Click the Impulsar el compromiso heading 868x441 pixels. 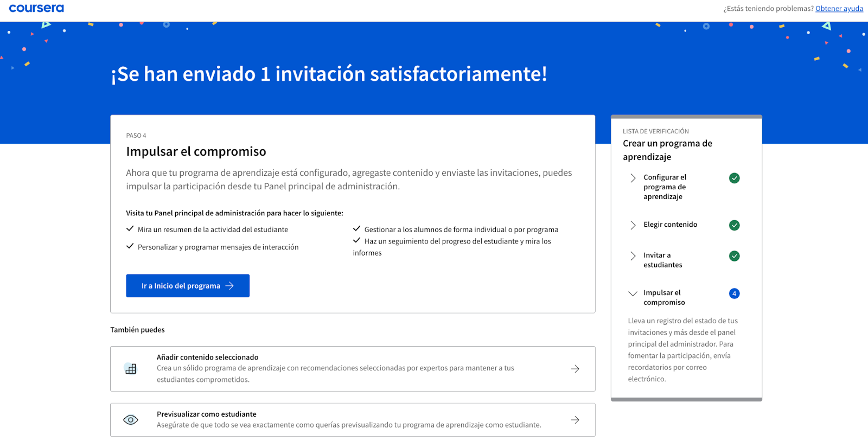(196, 152)
